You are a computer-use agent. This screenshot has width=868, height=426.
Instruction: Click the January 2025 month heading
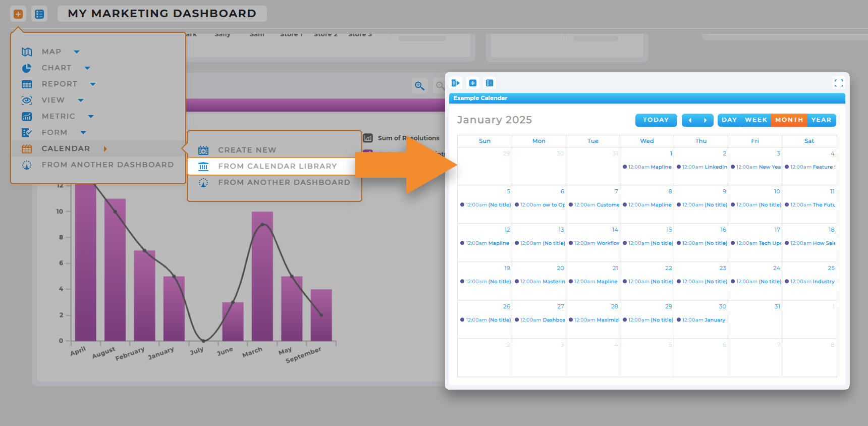495,120
